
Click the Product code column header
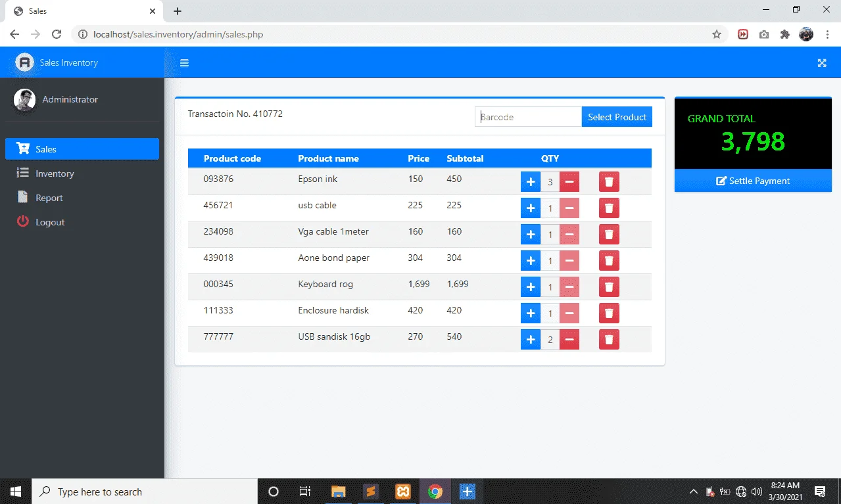click(x=232, y=158)
